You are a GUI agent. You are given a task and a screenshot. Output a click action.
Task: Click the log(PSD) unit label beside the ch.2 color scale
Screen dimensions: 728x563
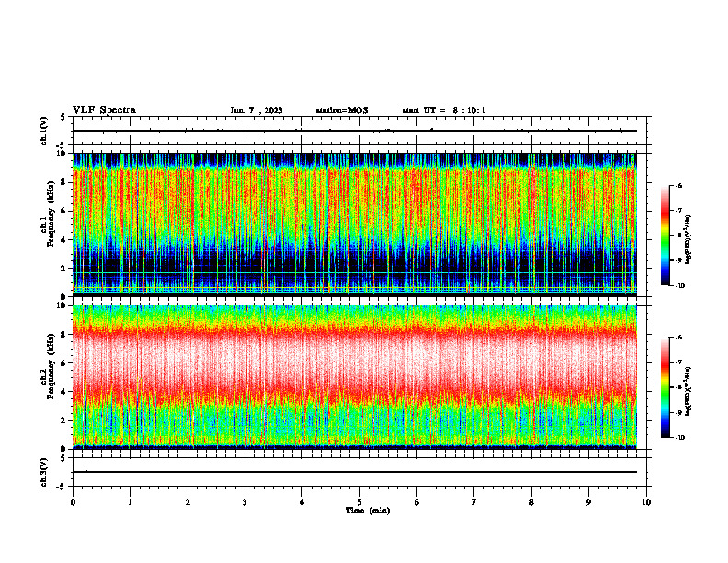[689, 391]
